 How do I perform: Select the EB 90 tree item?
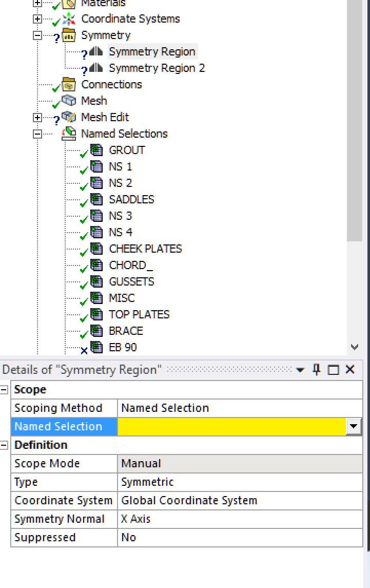[123, 347]
